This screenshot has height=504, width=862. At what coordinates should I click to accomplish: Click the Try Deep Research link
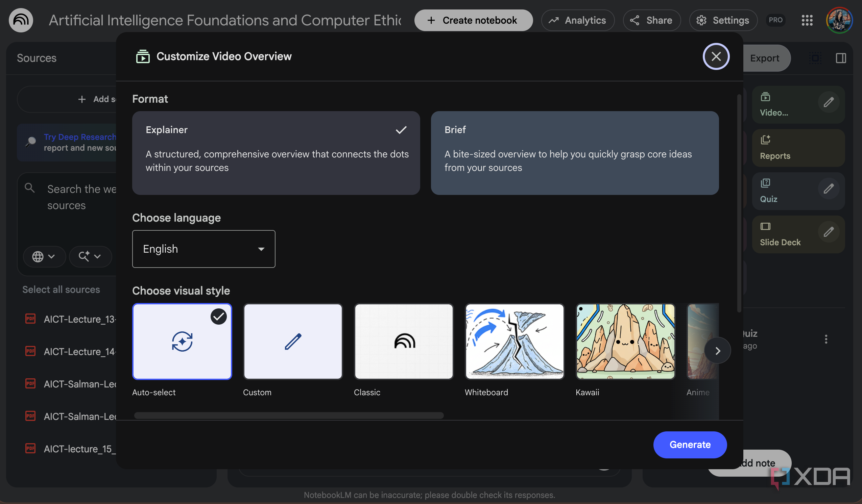80,137
